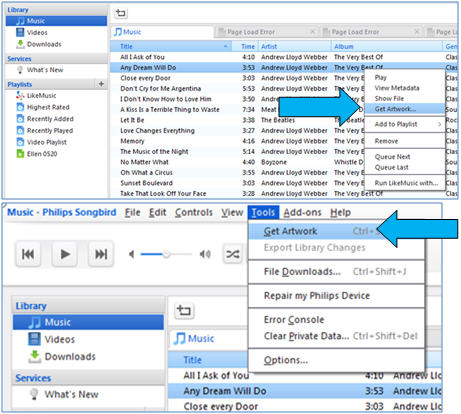Toggle shuffle playback
The height and width of the screenshot is (414, 461).
coord(232,254)
